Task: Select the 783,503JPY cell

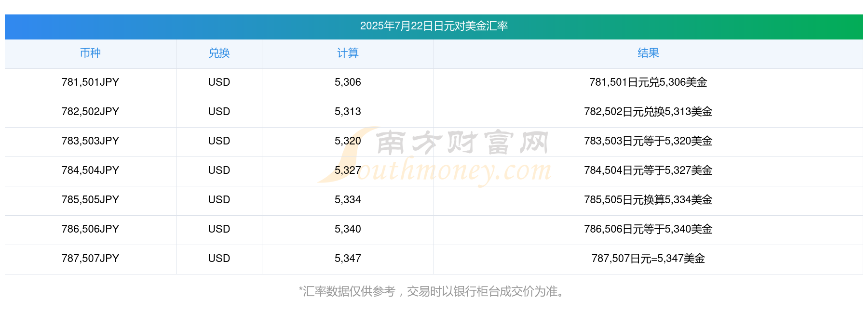Action: pyautogui.click(x=90, y=141)
